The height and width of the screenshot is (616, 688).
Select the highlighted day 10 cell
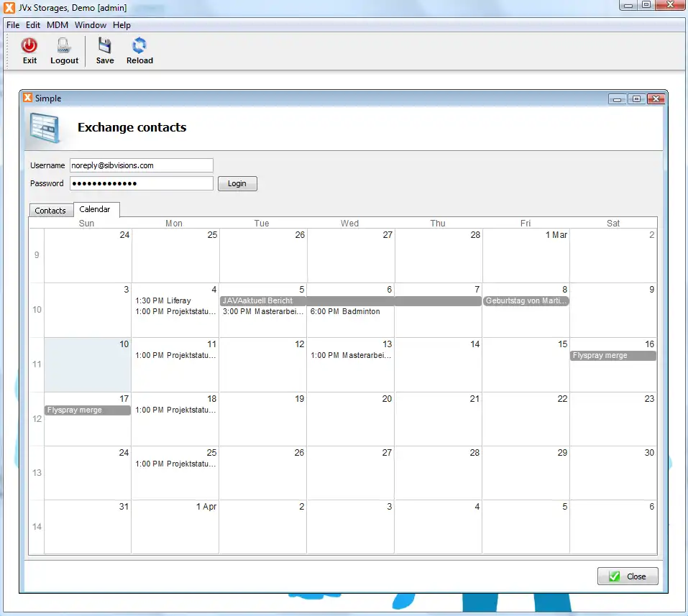[87, 364]
